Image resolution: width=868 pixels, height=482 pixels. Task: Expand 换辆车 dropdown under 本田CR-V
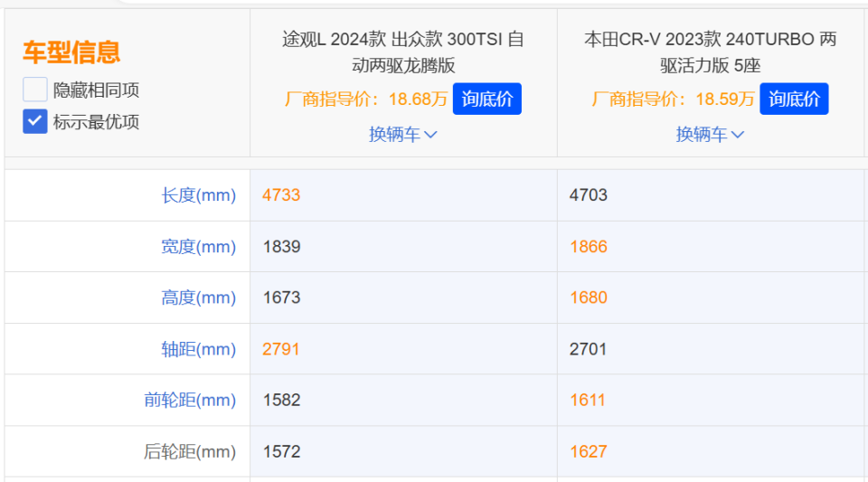coord(710,135)
